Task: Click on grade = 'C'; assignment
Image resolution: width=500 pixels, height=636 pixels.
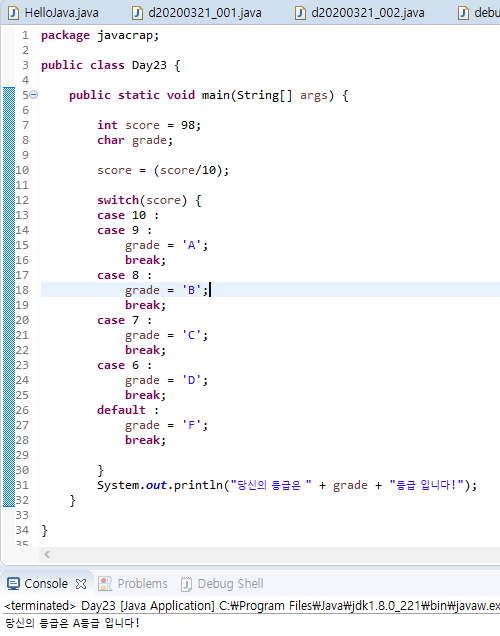Action: tap(166, 335)
